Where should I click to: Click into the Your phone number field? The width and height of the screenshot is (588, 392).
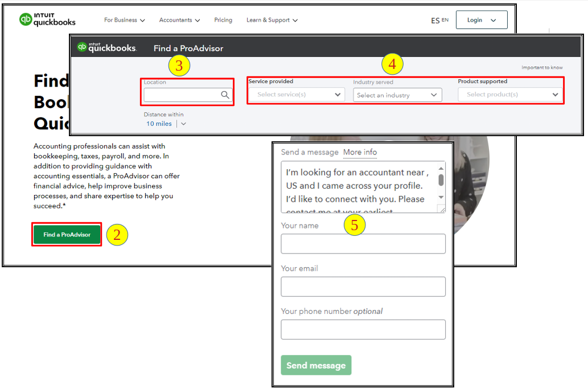pos(363,329)
